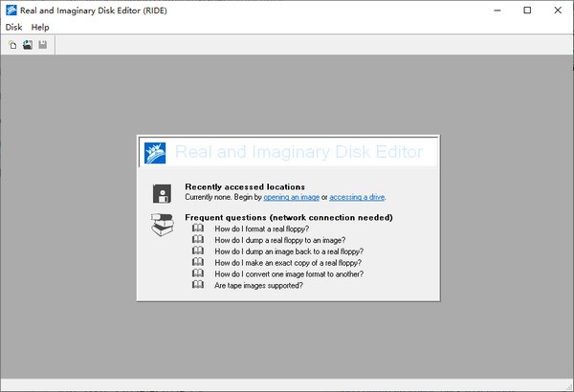Image resolution: width=574 pixels, height=392 pixels.
Task: Click the Open image toolbar icon
Action: tap(28, 45)
